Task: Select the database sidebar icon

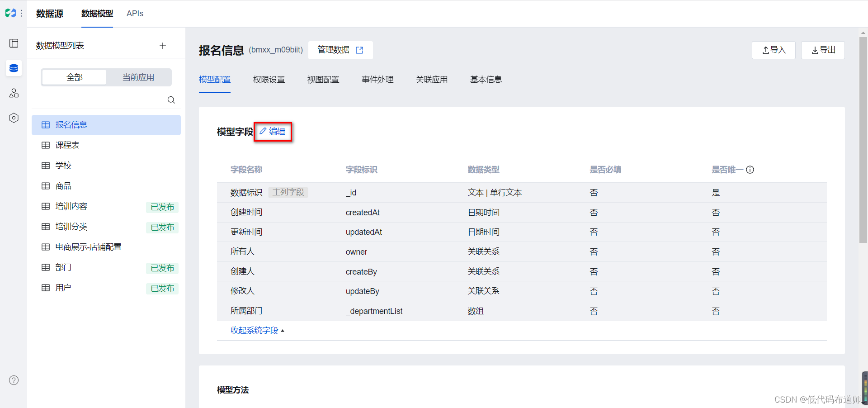Action: coord(14,68)
